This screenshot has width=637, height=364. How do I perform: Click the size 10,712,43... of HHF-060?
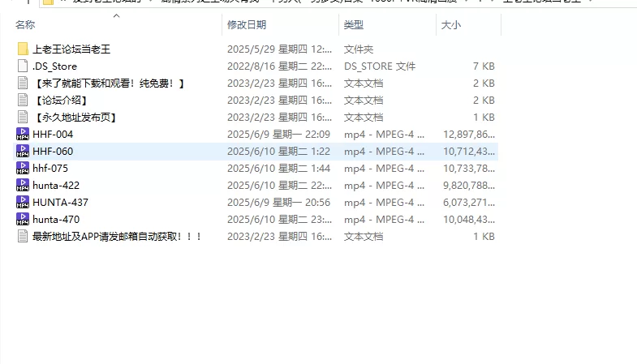pyautogui.click(x=469, y=151)
